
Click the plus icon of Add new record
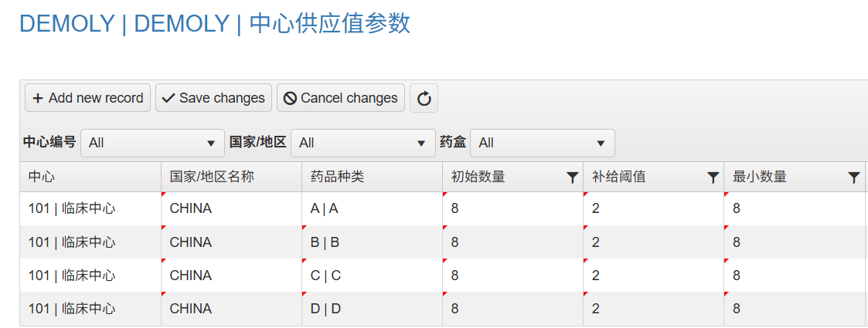pyautogui.click(x=38, y=99)
